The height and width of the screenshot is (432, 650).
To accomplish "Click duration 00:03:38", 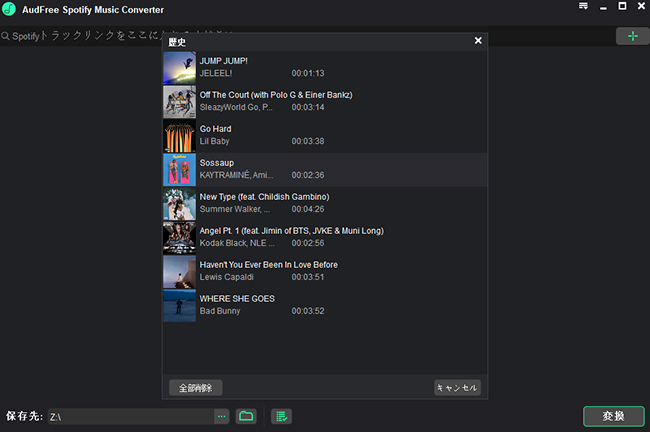I will (x=308, y=141).
